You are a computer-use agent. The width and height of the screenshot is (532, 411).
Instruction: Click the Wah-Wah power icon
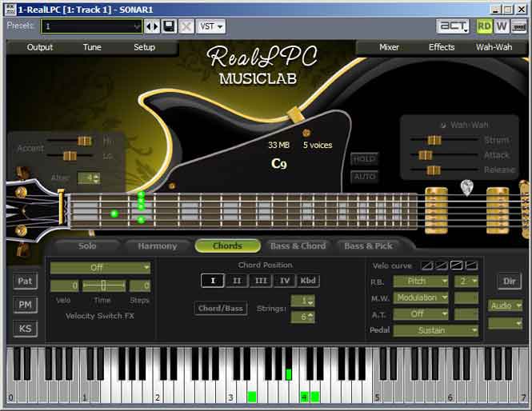click(x=442, y=125)
